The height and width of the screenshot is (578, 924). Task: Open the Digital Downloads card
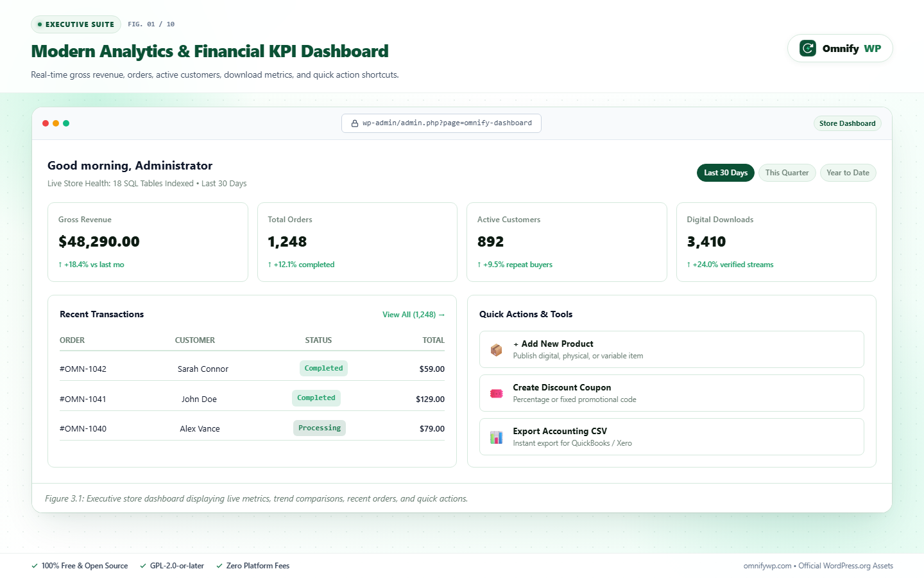click(x=776, y=242)
